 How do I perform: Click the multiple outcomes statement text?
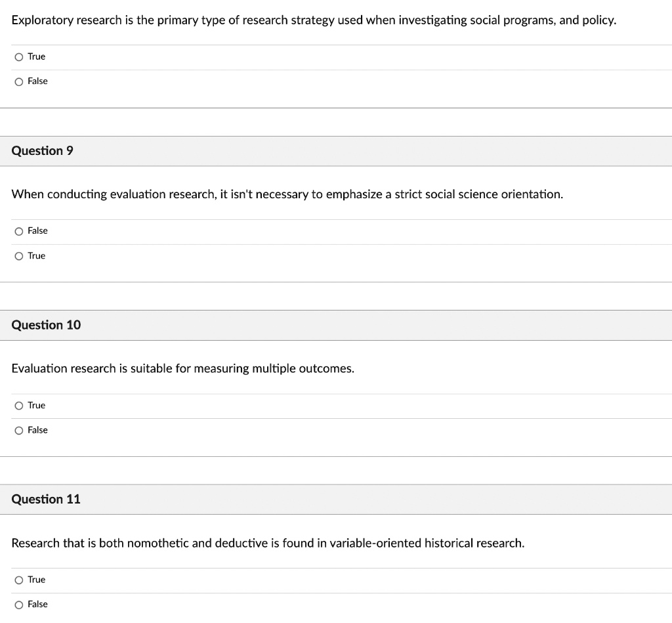pos(182,368)
